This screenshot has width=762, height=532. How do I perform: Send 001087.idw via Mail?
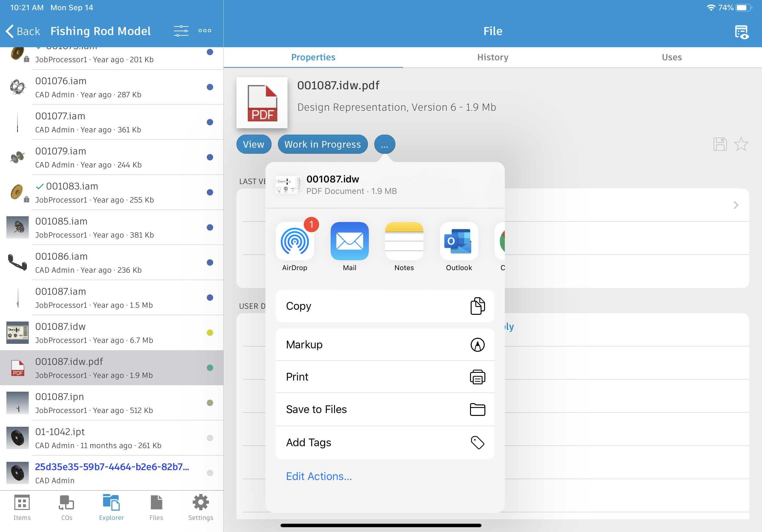click(x=349, y=242)
